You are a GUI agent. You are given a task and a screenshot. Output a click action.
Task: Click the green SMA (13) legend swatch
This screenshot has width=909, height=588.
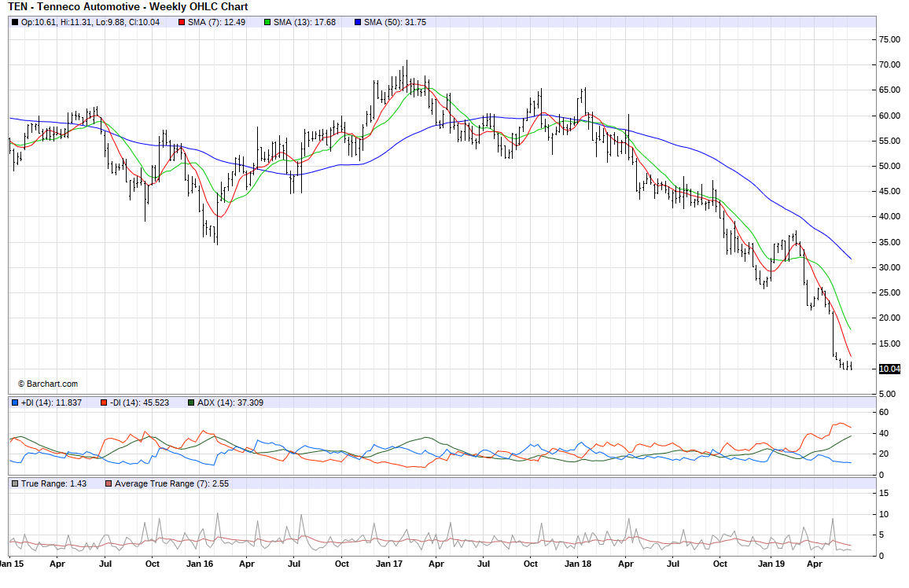point(267,22)
